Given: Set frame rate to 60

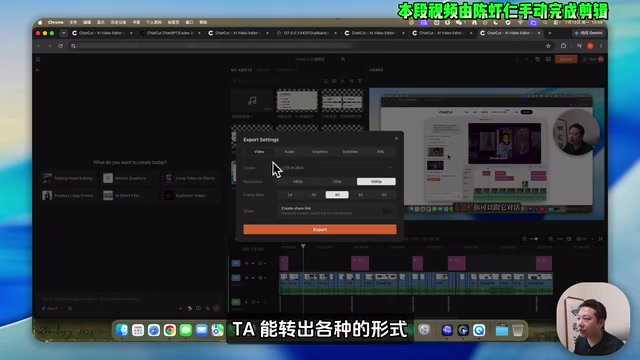Looking at the screenshot, I should pyautogui.click(x=384, y=195).
